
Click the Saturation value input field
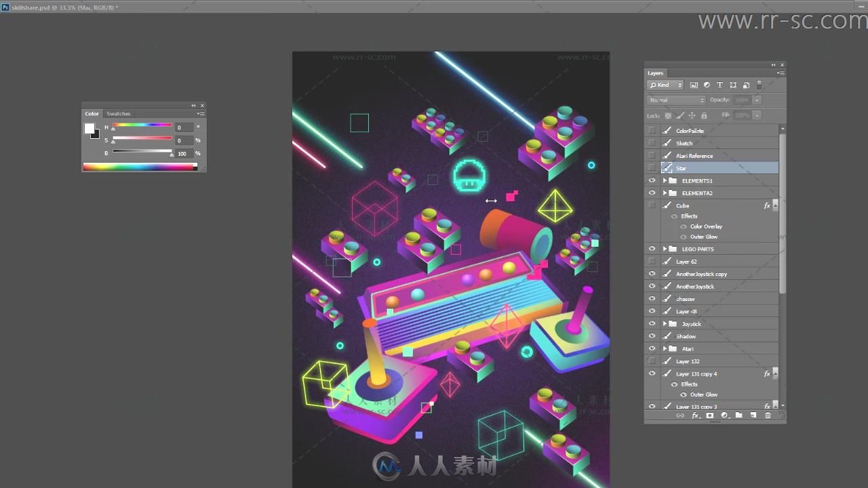(184, 140)
